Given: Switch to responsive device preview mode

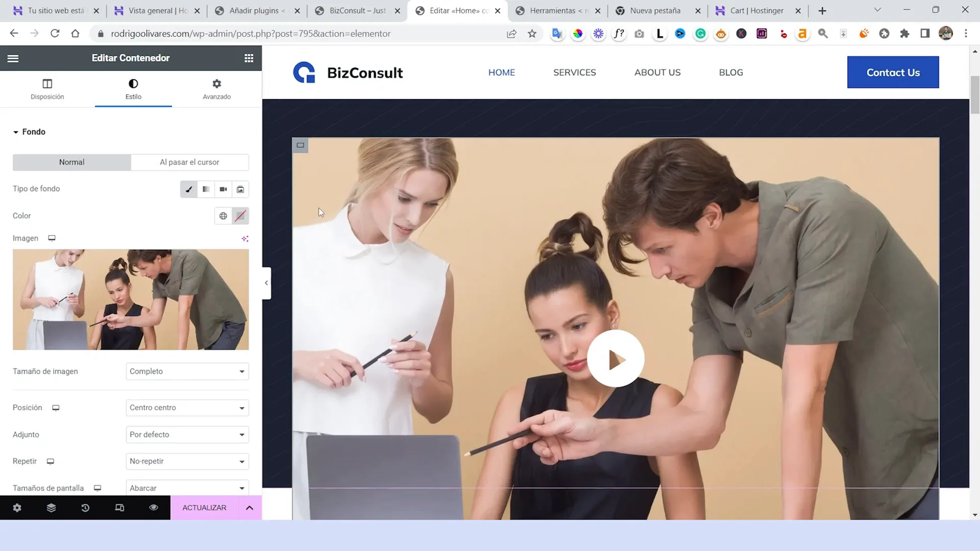Looking at the screenshot, I should click(119, 508).
